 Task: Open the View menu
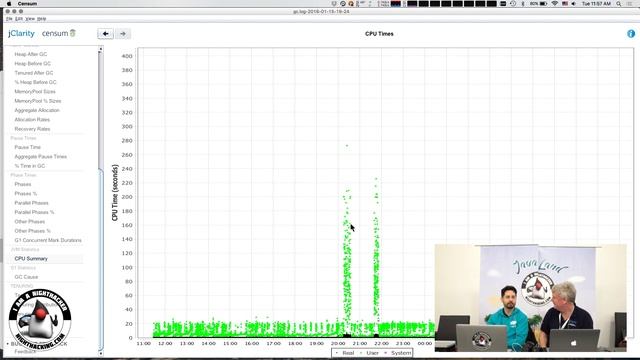30,19
